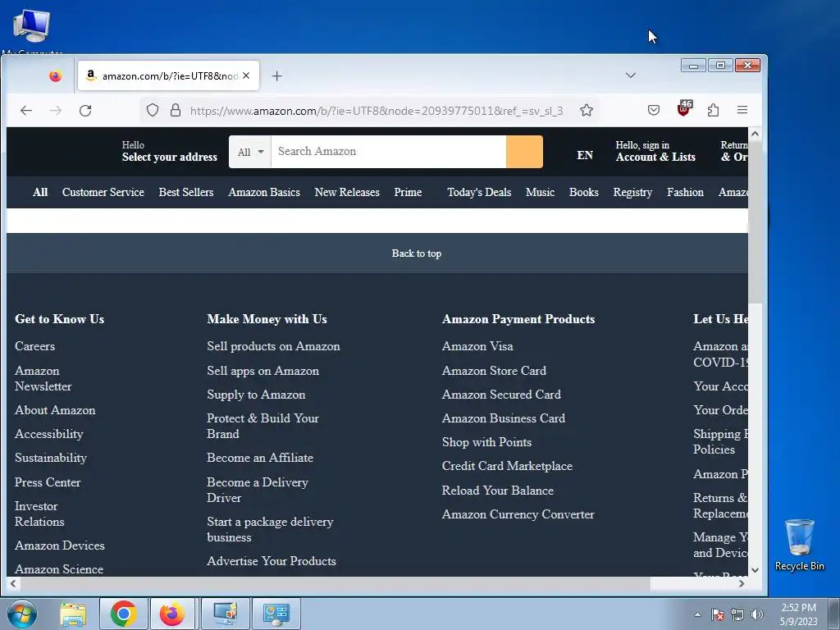Image resolution: width=840 pixels, height=630 pixels.
Task: Open Fashion in the nav bar
Action: pos(685,192)
